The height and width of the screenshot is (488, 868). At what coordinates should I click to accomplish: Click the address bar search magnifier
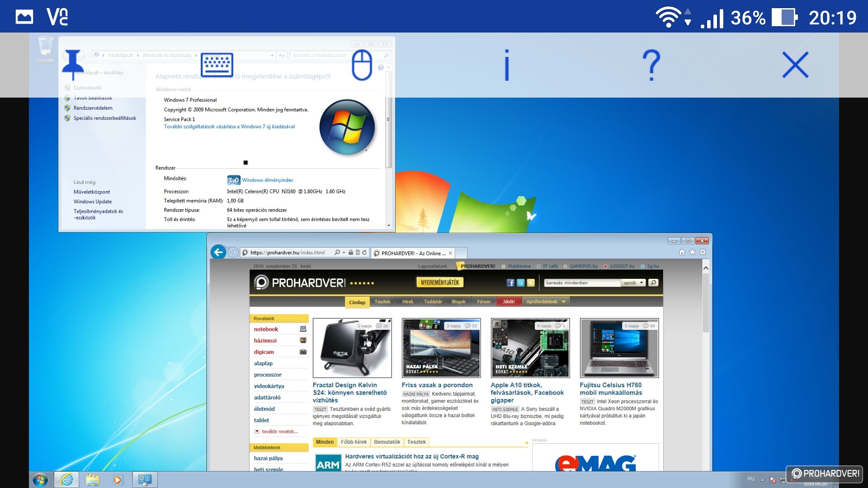pos(337,253)
